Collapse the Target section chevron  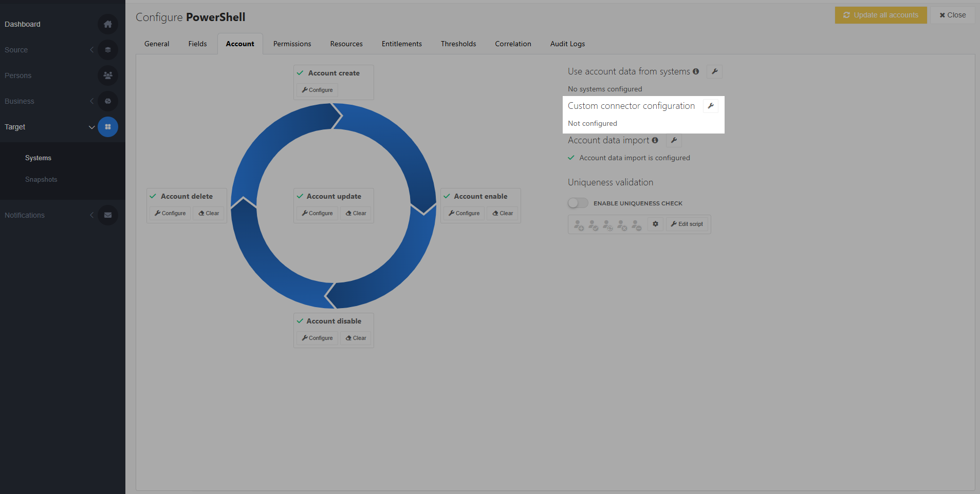pos(92,127)
